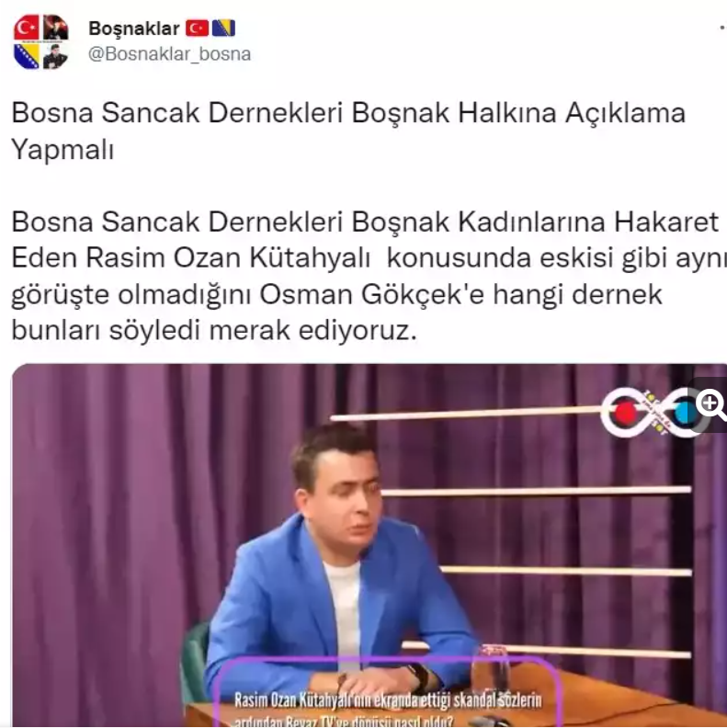Image resolution: width=727 pixels, height=728 pixels.
Task: Click the tweet headline ending with Yapmalı
Action: [348, 131]
